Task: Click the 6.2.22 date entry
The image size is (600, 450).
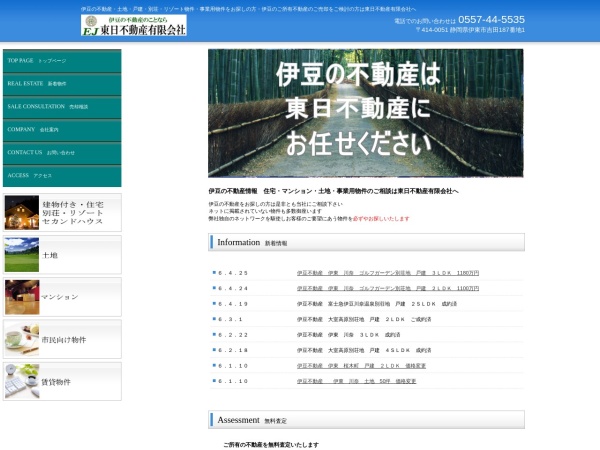Action: pos(233,335)
